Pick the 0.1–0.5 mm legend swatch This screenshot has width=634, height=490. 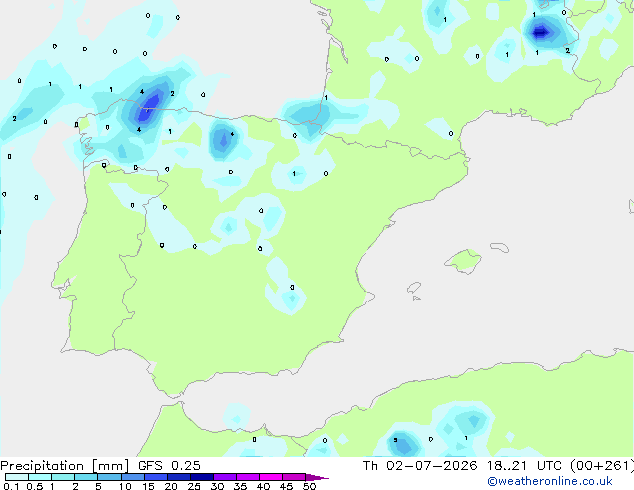(17, 477)
